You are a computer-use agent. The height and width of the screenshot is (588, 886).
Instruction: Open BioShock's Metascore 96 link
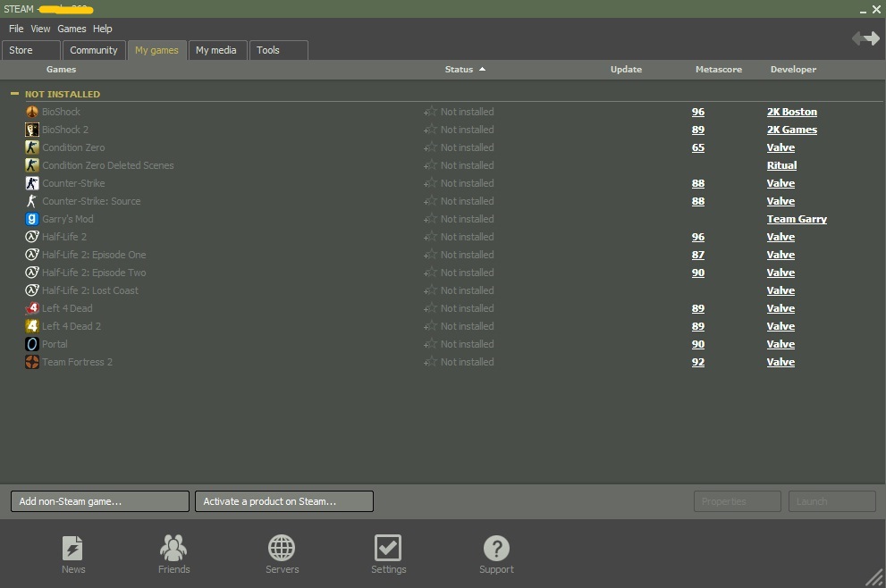[x=698, y=112]
